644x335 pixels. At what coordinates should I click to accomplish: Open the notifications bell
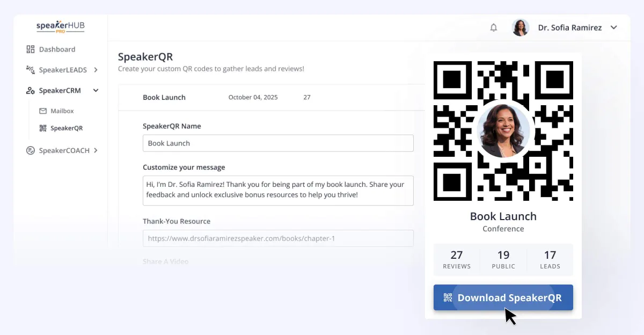pos(494,27)
